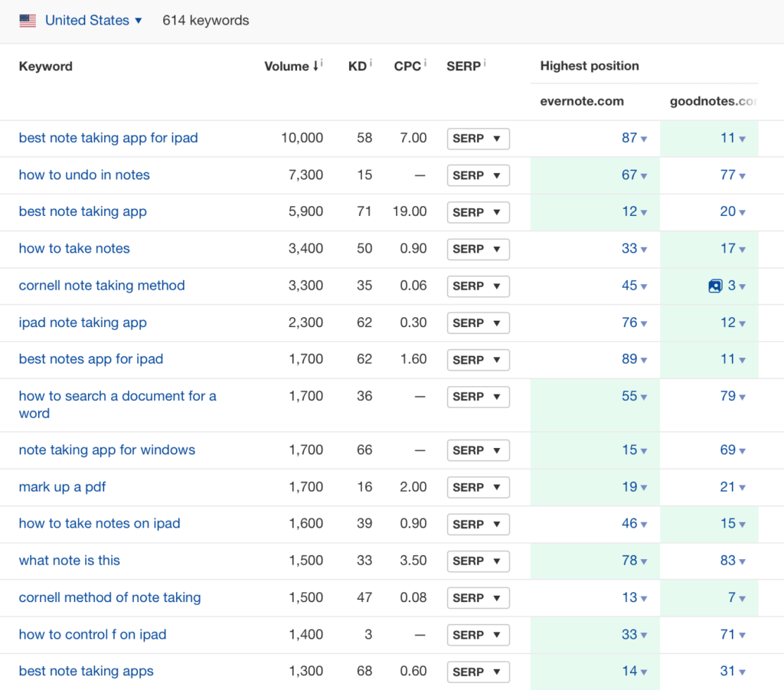784x690 pixels.
Task: Open goodnotes position 7
Action: tap(737, 597)
